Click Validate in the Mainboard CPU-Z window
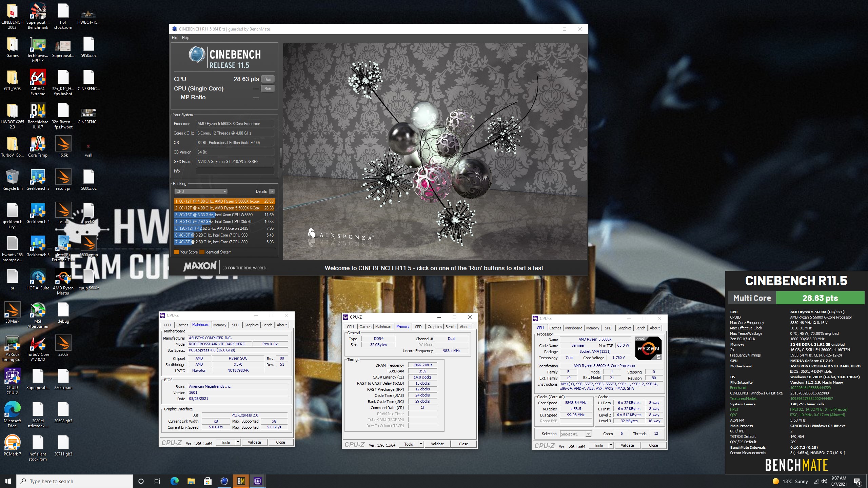This screenshot has height=488, width=868. pyautogui.click(x=254, y=442)
